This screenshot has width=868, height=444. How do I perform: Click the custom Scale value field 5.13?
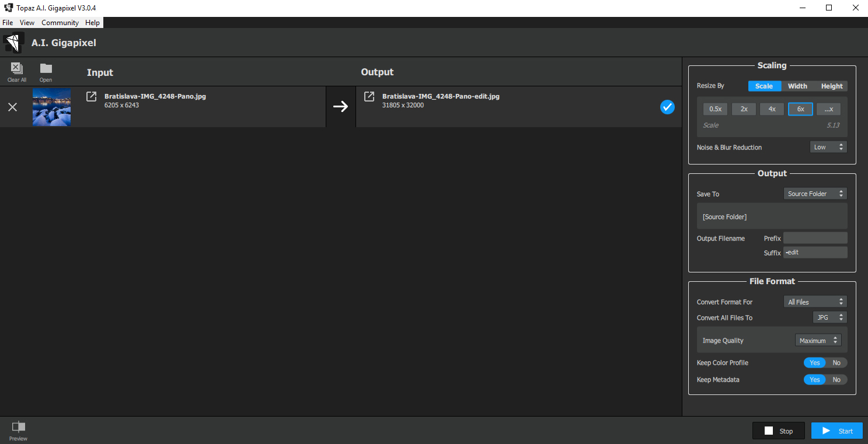coord(833,125)
